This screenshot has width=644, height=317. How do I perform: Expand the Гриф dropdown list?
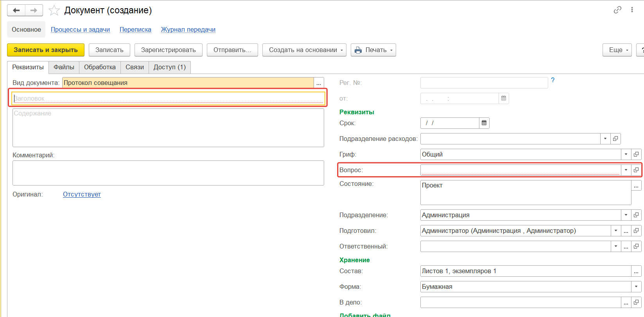pos(626,155)
